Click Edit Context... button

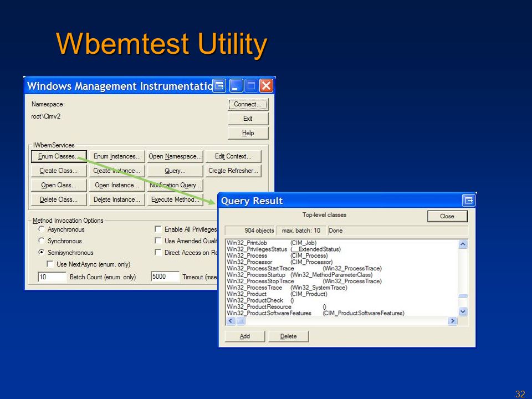pyautogui.click(x=233, y=156)
